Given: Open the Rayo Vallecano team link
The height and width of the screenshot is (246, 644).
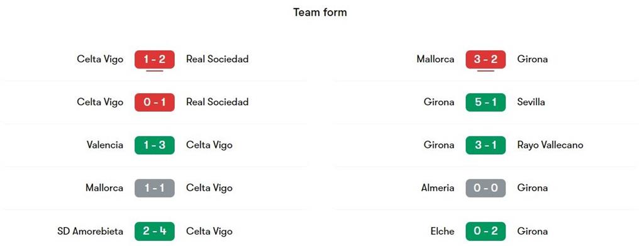Looking at the screenshot, I should (x=550, y=145).
